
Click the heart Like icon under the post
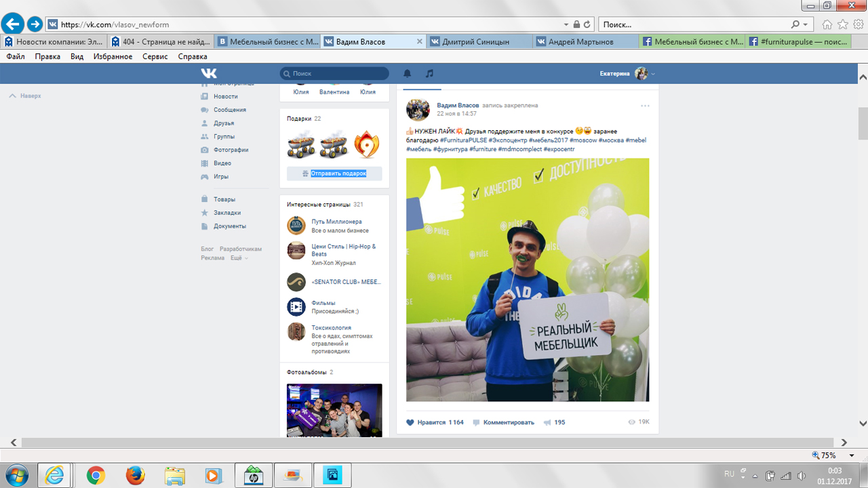click(x=410, y=422)
